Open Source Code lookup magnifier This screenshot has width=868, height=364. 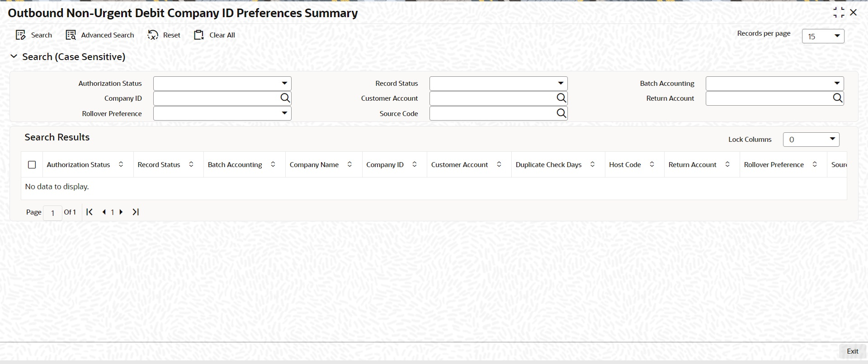pos(561,113)
